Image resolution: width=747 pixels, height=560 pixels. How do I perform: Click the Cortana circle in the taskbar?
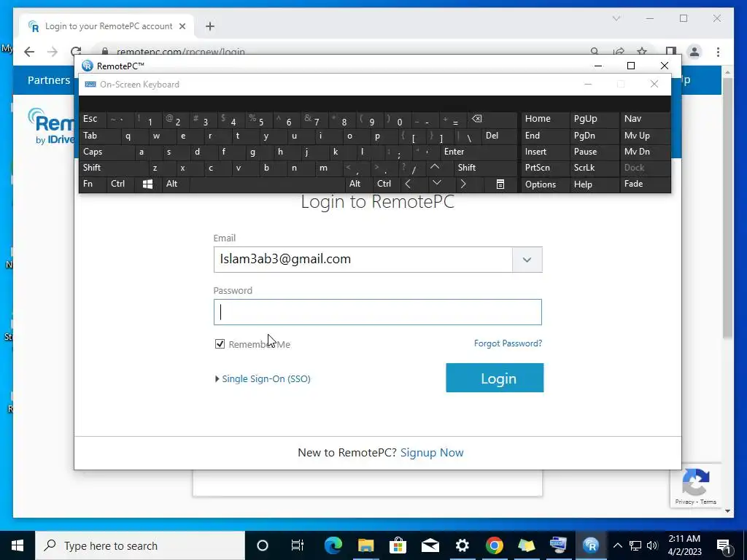[x=263, y=545]
